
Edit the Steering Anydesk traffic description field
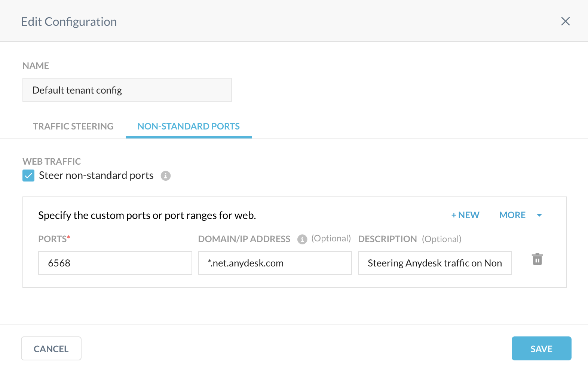[435, 263]
